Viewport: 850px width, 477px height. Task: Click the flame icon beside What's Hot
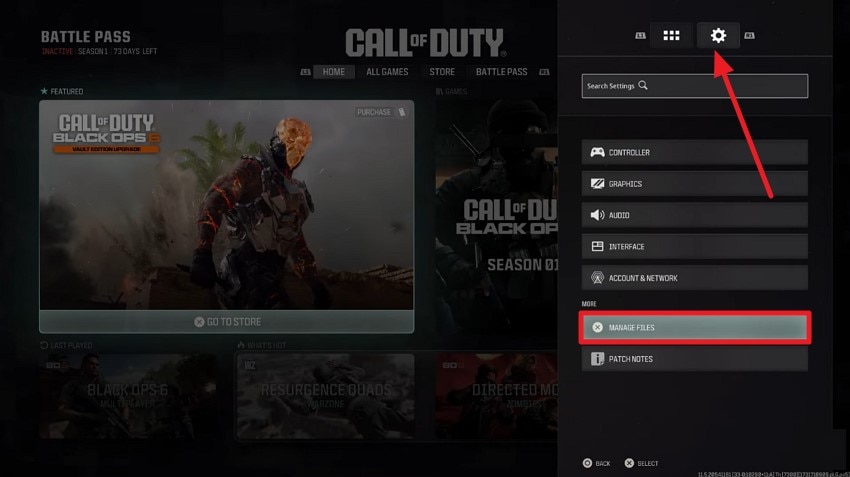click(241, 345)
